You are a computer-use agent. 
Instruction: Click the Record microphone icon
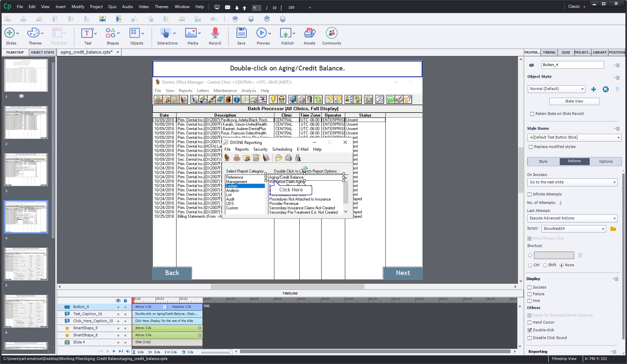click(x=215, y=33)
